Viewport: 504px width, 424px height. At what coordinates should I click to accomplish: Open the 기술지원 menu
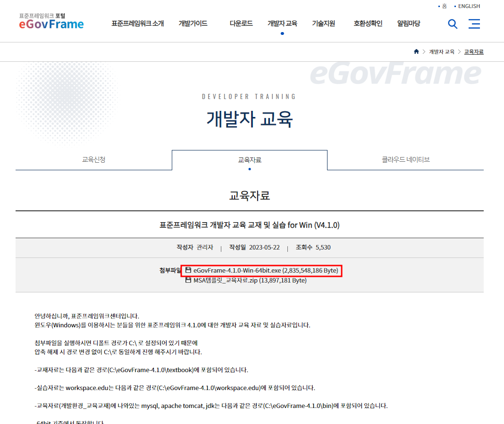coord(323,24)
